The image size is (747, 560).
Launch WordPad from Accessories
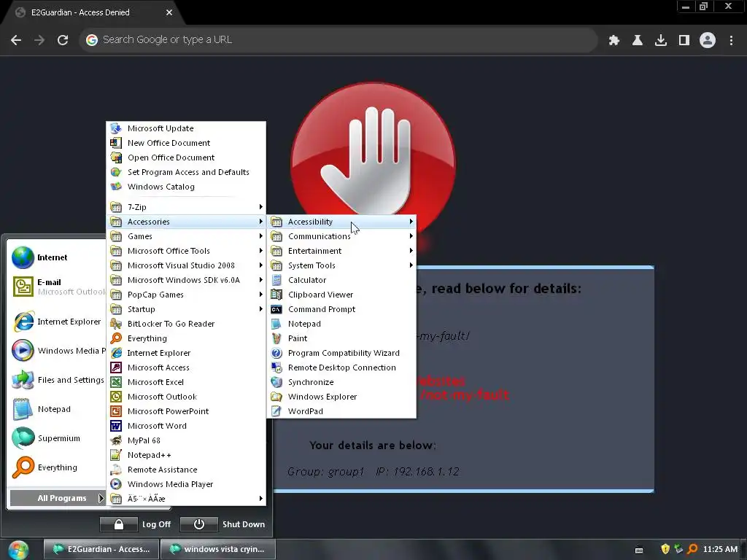click(x=341, y=411)
